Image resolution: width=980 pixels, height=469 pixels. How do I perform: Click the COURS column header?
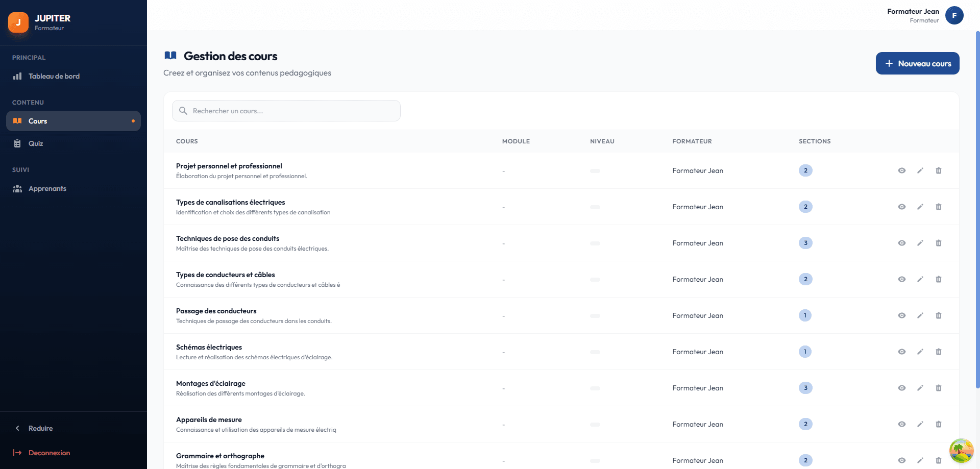pyautogui.click(x=187, y=141)
